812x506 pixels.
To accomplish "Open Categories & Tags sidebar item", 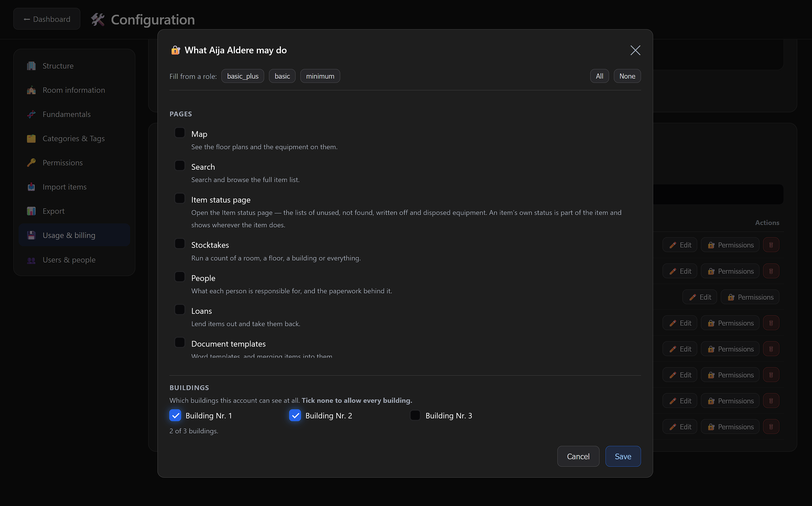I will (74, 139).
